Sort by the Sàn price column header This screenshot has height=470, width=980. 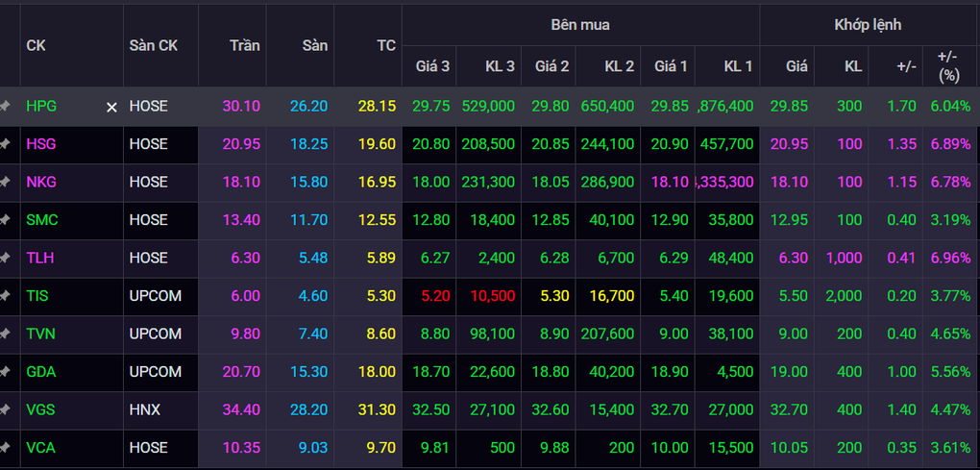point(315,45)
